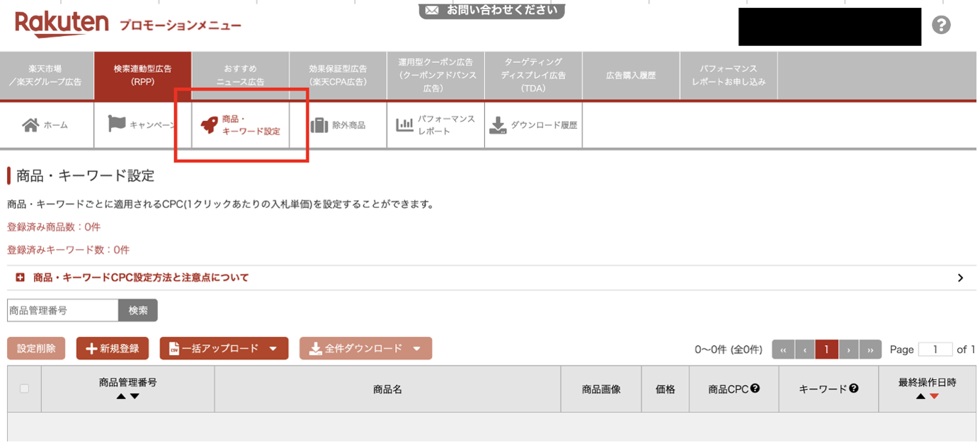Viewport: 980px width, 445px height.
Task: Open キャンペーン with the flag icon
Action: pyautogui.click(x=142, y=125)
